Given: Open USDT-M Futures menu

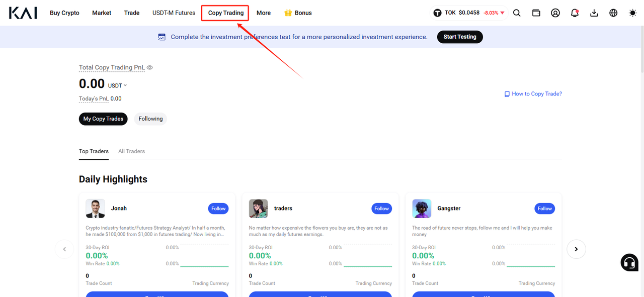Looking at the screenshot, I should tap(174, 13).
